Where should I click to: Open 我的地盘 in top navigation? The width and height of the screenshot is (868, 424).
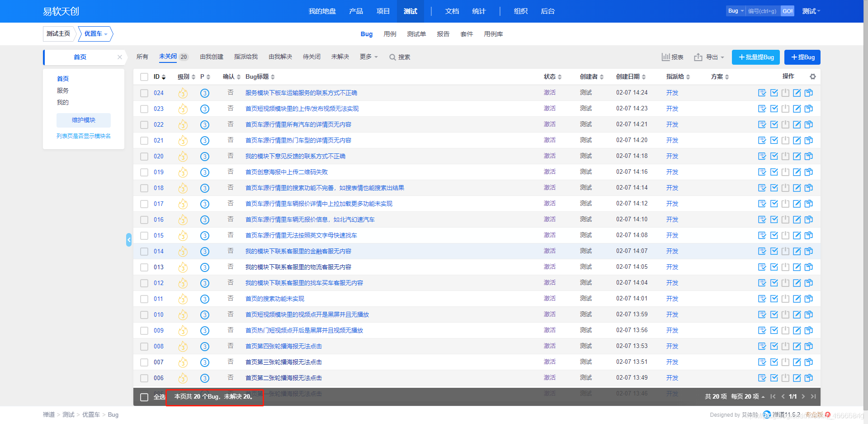[x=322, y=11]
